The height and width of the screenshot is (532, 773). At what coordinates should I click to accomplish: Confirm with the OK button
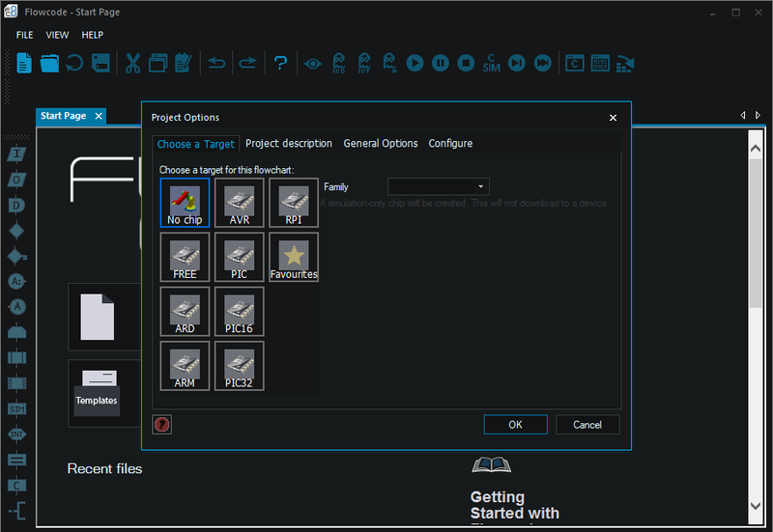tap(515, 425)
